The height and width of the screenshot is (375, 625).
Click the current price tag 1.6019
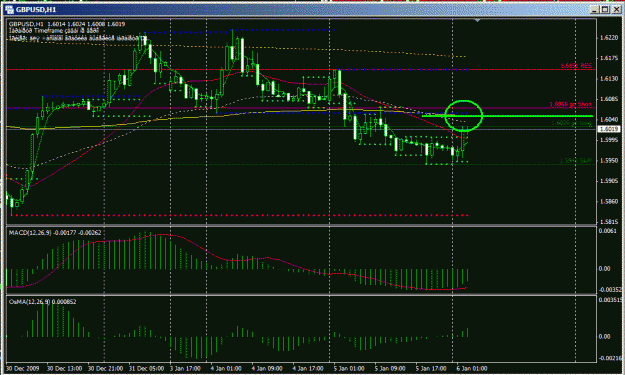point(609,129)
